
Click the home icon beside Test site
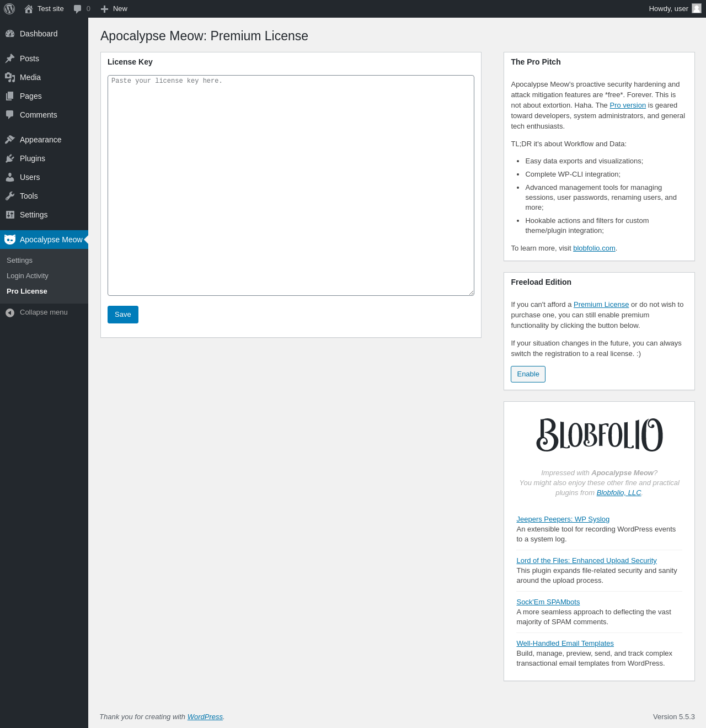click(x=29, y=9)
